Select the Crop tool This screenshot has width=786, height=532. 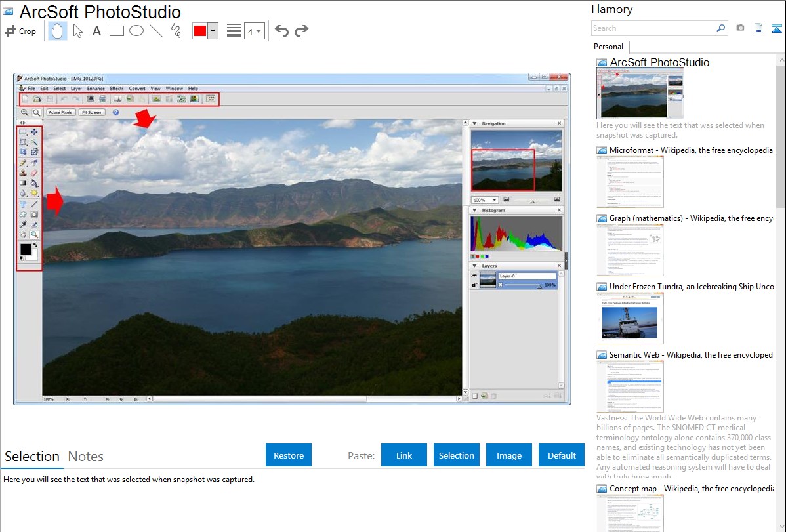tap(20, 31)
